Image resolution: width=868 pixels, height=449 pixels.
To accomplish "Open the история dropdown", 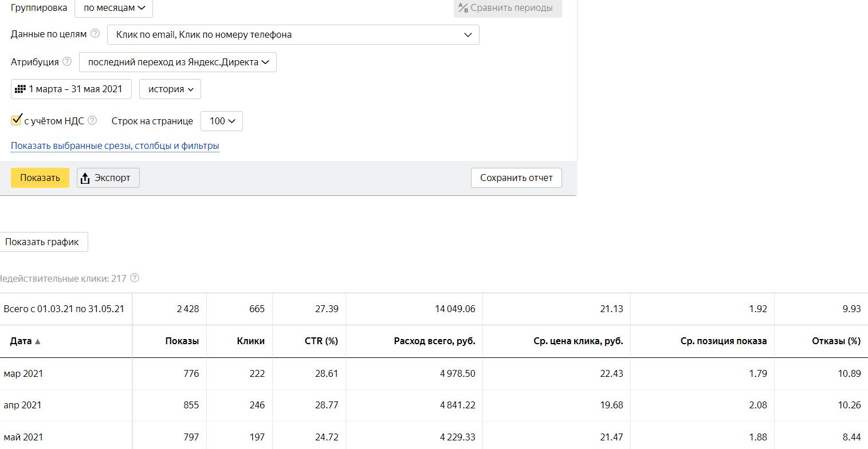I will click(x=170, y=89).
